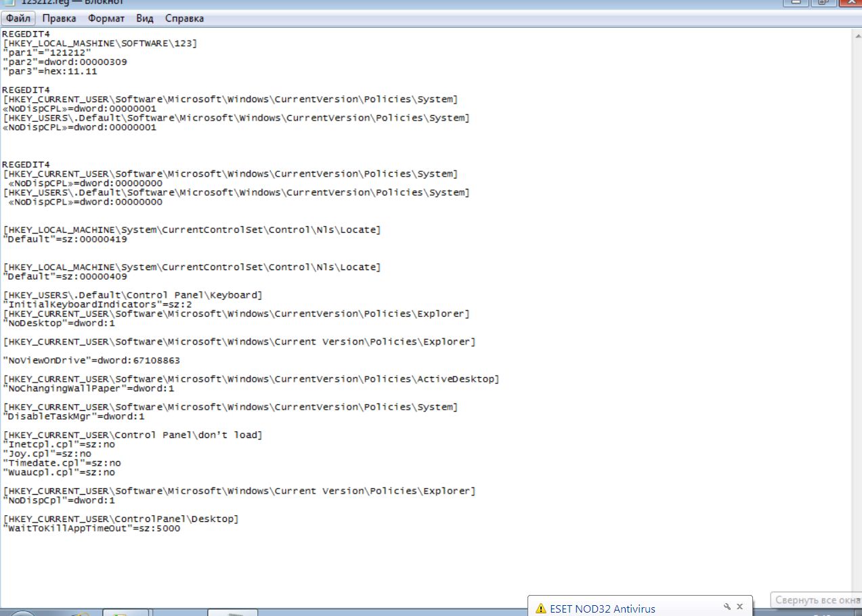Image resolution: width=862 pixels, height=616 pixels.
Task: Click the line [HKEY_LOCAL_MASHINE\SOFTWARE\123]
Action: tap(100, 43)
